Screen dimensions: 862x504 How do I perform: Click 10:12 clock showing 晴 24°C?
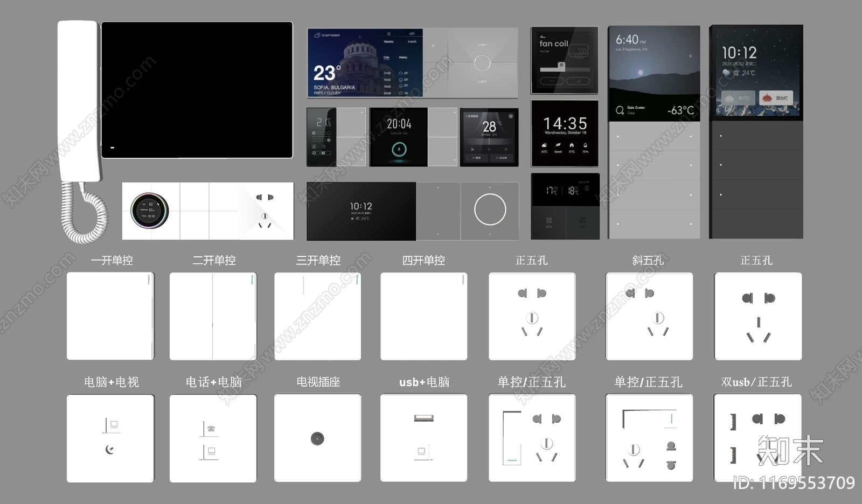361,206
